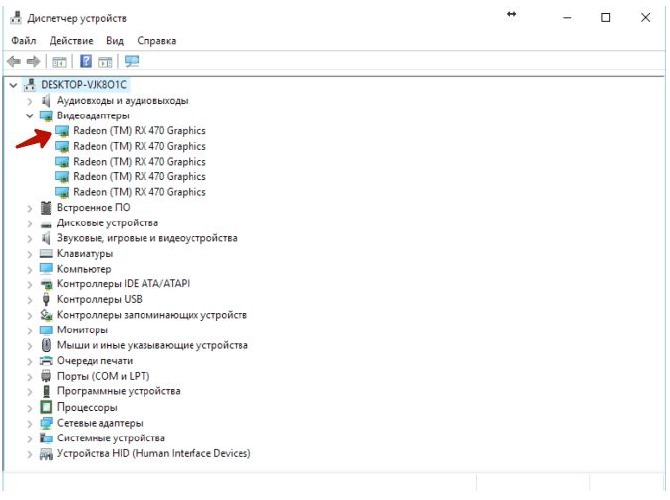Click the icon beside Контроллеры запоминающих устройств

pos(46,315)
